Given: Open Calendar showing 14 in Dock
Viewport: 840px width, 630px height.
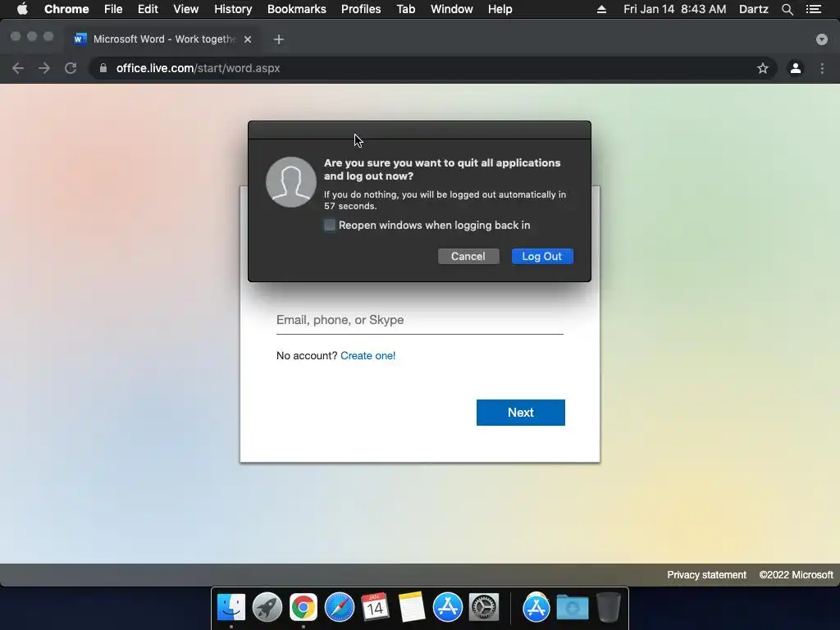Looking at the screenshot, I should [x=375, y=608].
